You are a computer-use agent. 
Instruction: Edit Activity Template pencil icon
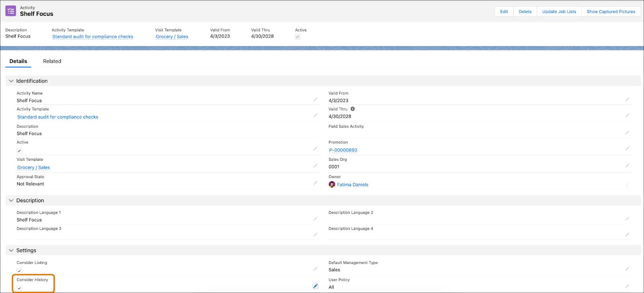[316, 116]
